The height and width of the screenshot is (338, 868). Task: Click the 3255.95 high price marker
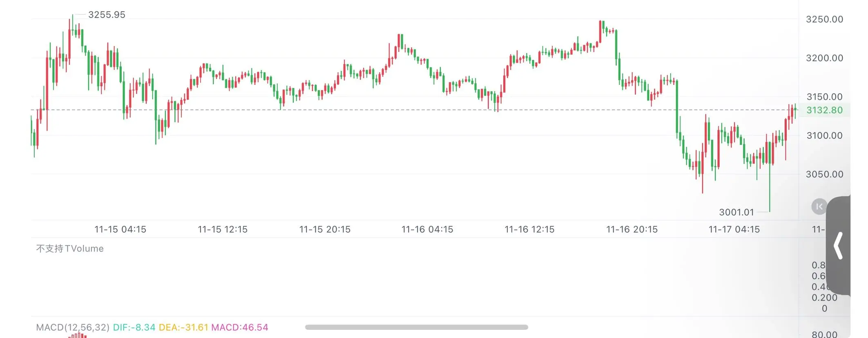pyautogui.click(x=107, y=15)
